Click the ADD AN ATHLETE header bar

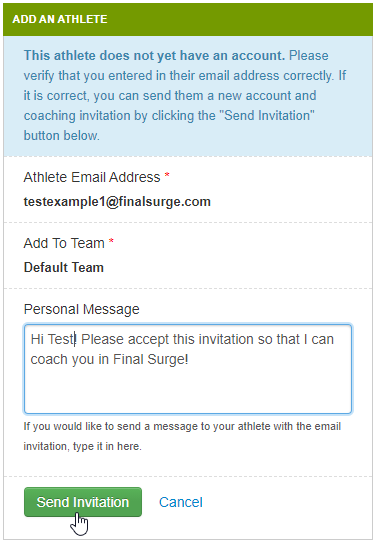click(x=188, y=19)
